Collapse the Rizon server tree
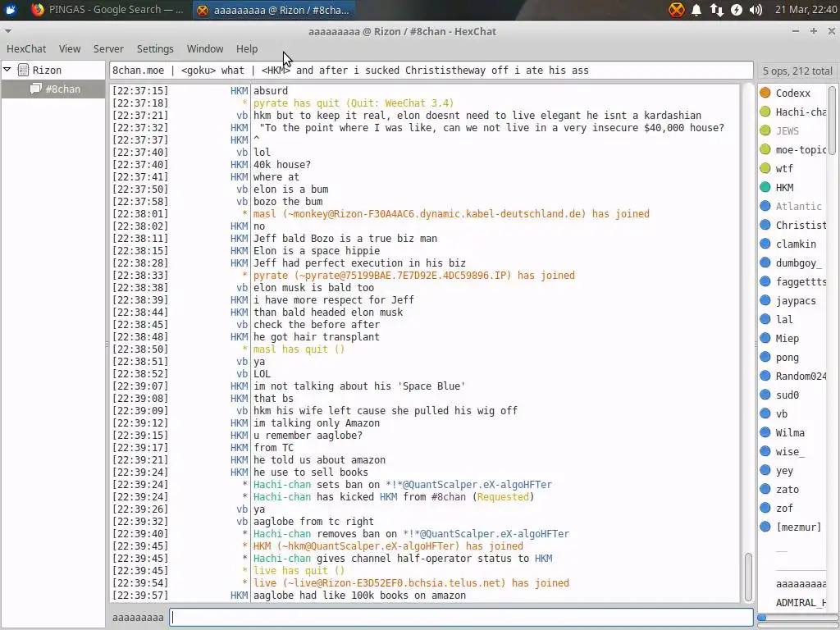The width and height of the screenshot is (840, 630). pos(7,70)
